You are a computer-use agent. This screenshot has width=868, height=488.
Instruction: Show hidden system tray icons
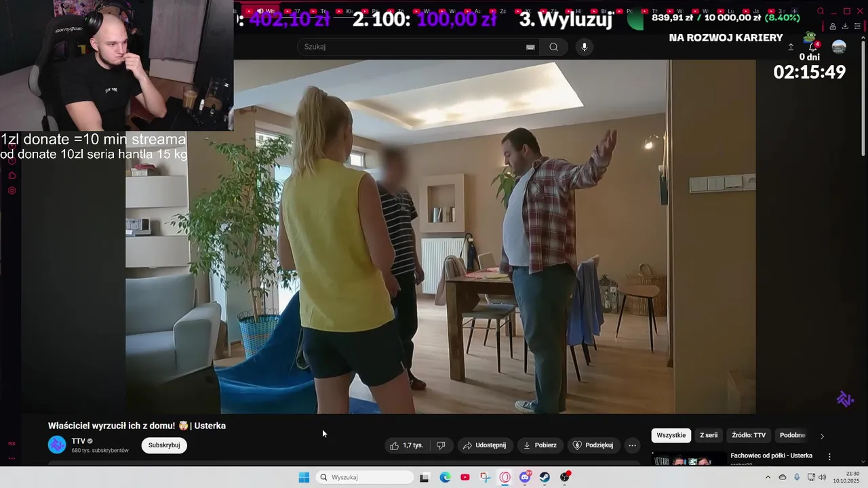pyautogui.click(x=768, y=477)
